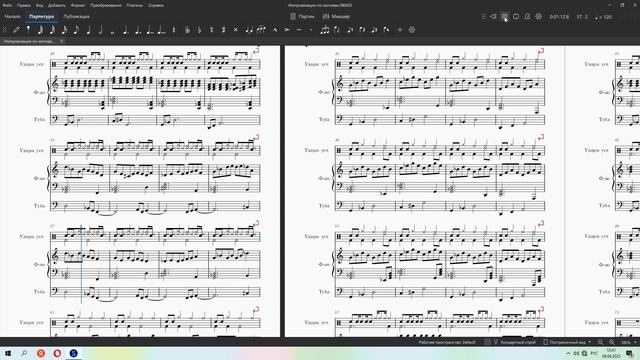Click the measure position 37.2 field
The width and height of the screenshot is (640, 360).
point(582,17)
